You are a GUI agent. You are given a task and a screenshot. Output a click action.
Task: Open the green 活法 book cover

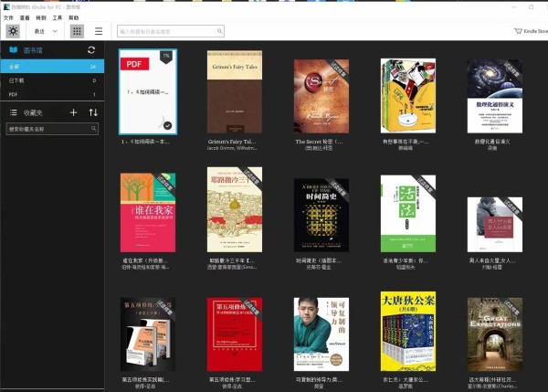click(408, 214)
